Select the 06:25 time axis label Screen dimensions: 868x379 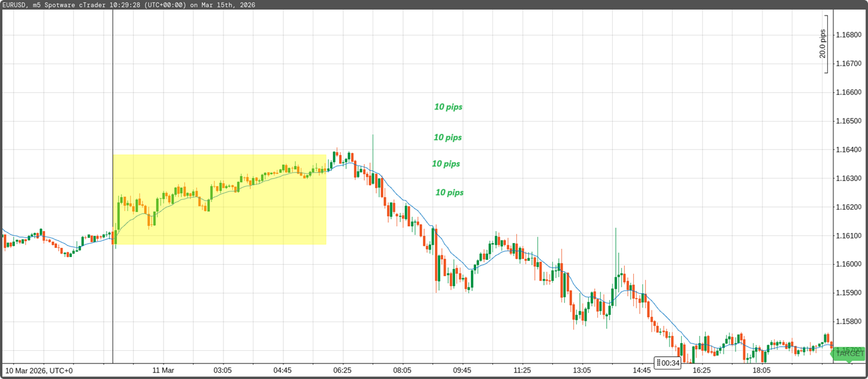click(342, 371)
